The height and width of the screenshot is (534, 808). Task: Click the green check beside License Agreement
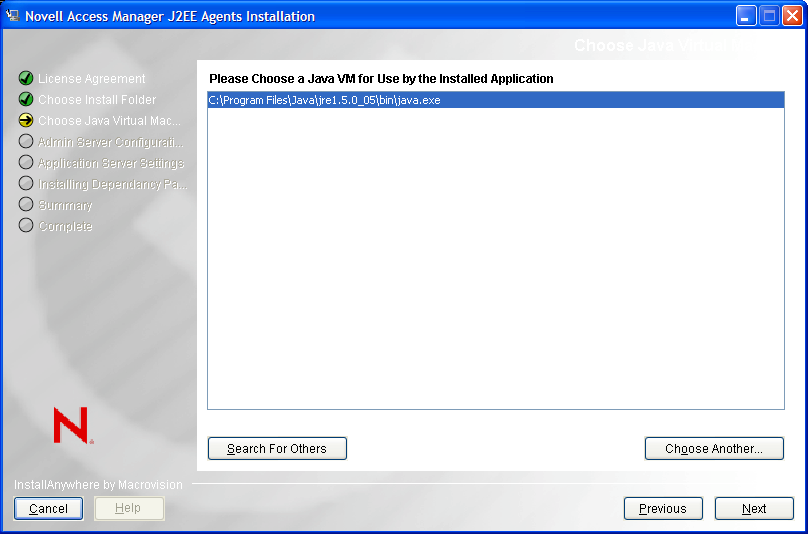point(26,78)
